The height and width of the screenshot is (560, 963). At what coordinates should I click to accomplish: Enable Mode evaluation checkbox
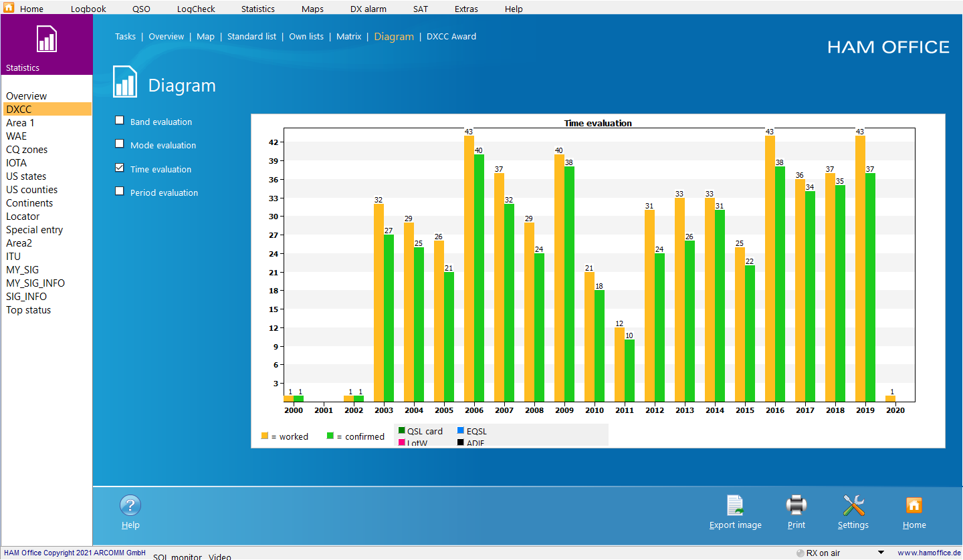[x=120, y=144]
